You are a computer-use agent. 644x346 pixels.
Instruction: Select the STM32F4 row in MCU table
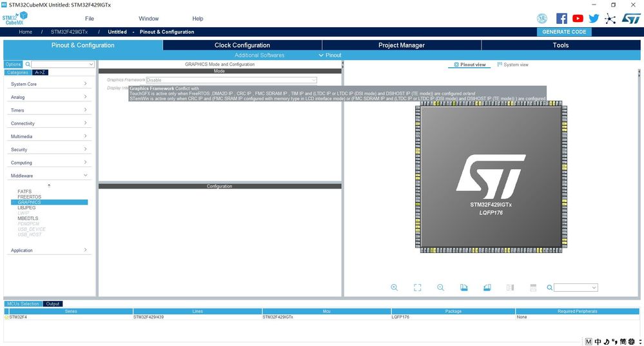pyautogui.click(x=322, y=317)
